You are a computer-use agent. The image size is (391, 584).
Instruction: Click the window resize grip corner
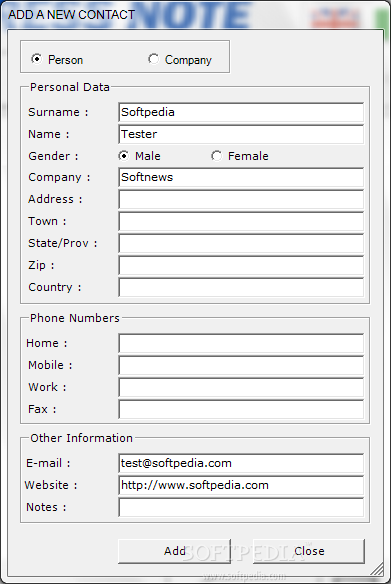click(377, 569)
